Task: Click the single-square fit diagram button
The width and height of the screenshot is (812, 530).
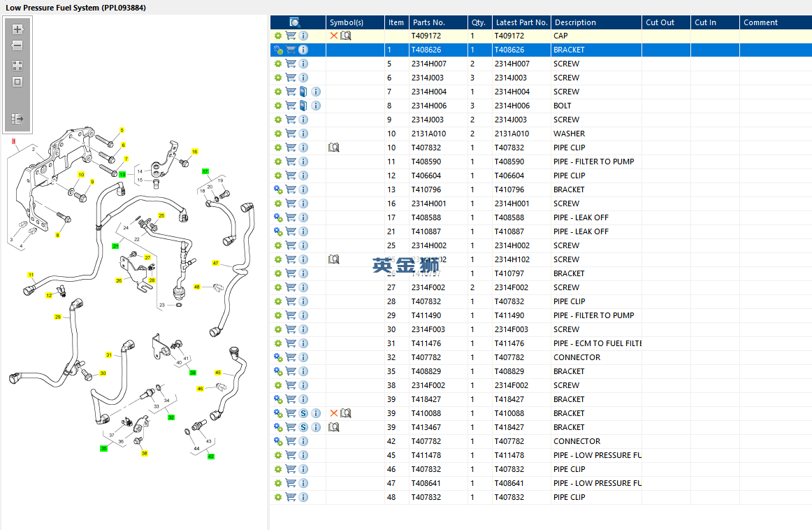Action: click(x=17, y=82)
